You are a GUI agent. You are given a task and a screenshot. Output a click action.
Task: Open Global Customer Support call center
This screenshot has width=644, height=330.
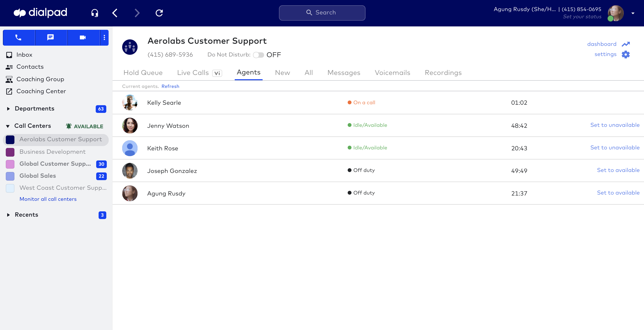(x=55, y=164)
